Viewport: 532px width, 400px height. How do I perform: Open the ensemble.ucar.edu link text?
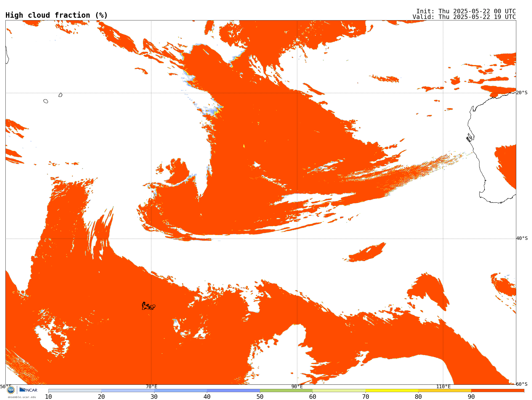pyautogui.click(x=22, y=397)
